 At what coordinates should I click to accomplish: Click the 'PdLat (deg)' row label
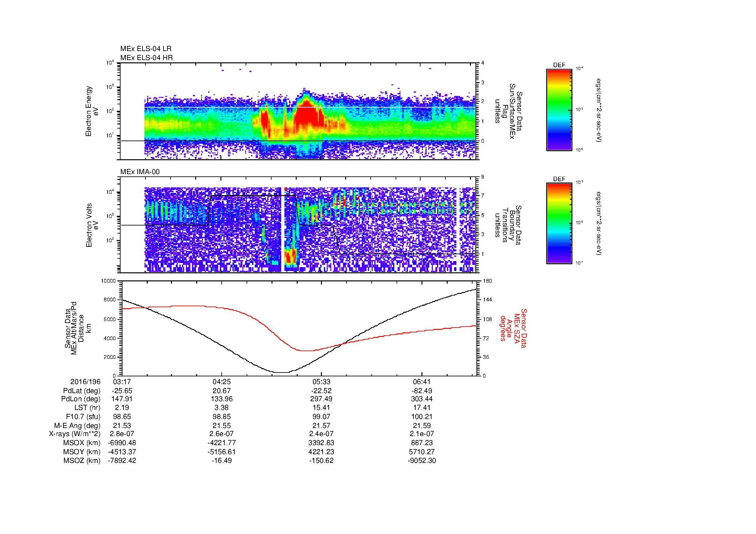82,391
